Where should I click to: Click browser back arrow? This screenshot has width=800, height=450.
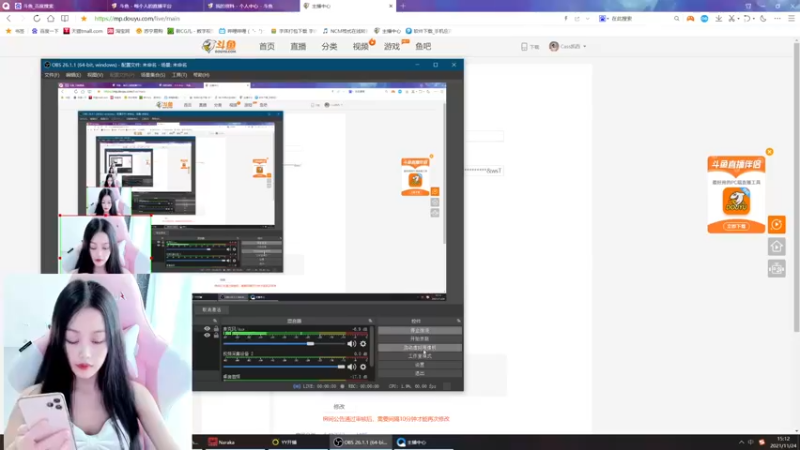[x=9, y=18]
